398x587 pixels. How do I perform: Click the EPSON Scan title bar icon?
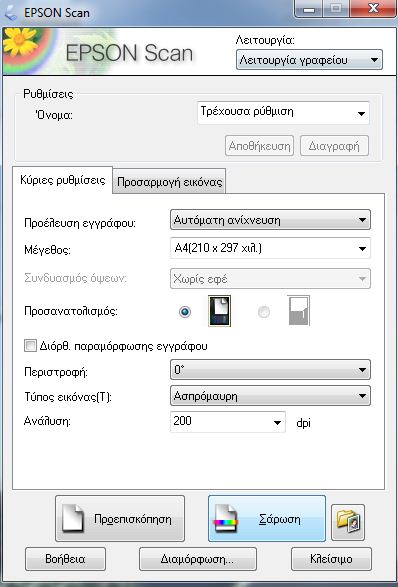tap(11, 12)
